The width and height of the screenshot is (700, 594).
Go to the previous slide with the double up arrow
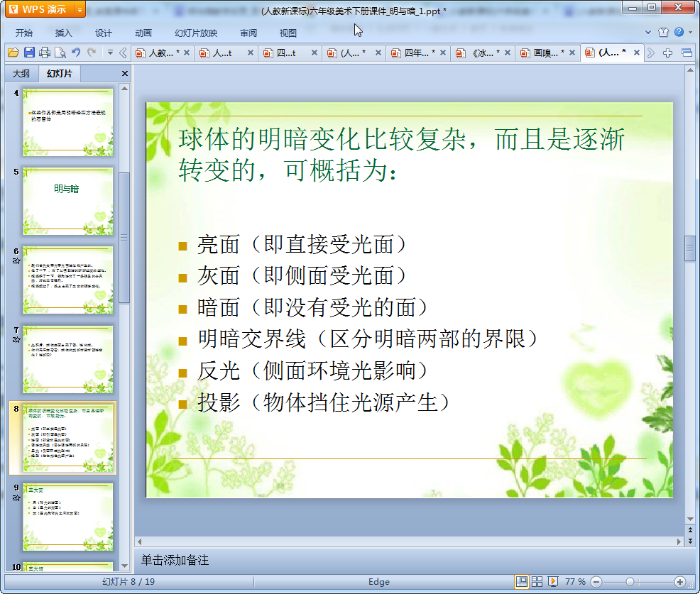pos(690,529)
